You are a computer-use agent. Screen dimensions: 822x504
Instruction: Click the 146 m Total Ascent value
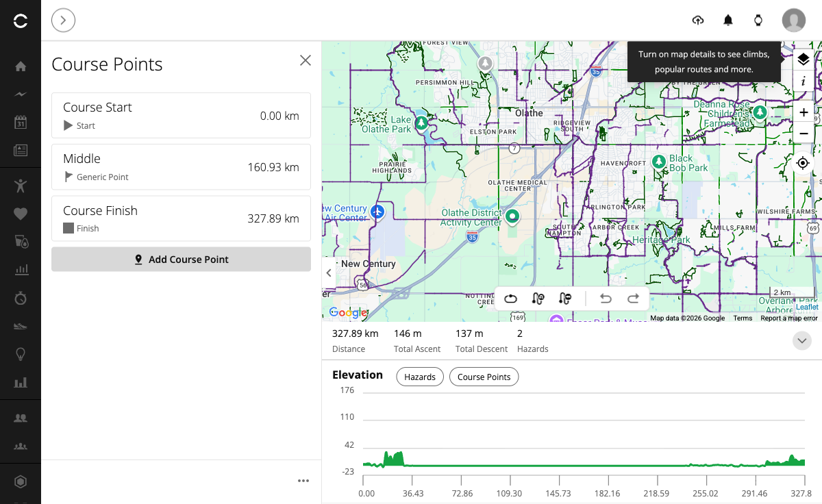point(408,333)
